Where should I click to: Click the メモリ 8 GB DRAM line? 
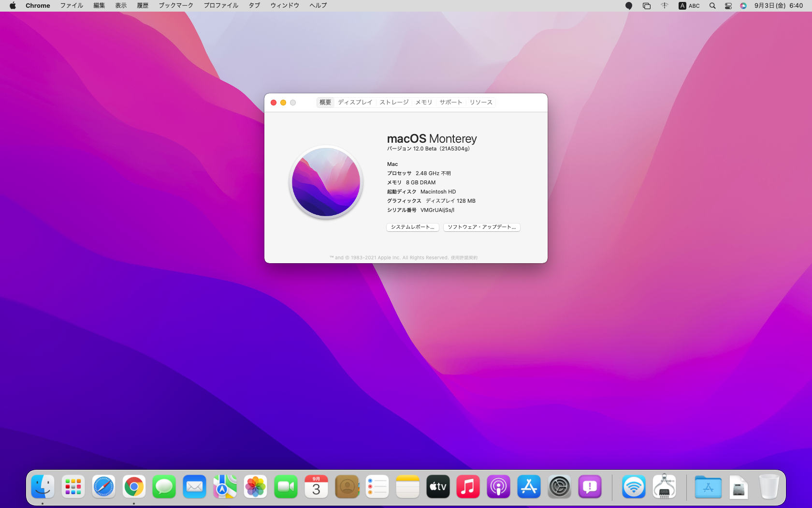[x=411, y=182]
